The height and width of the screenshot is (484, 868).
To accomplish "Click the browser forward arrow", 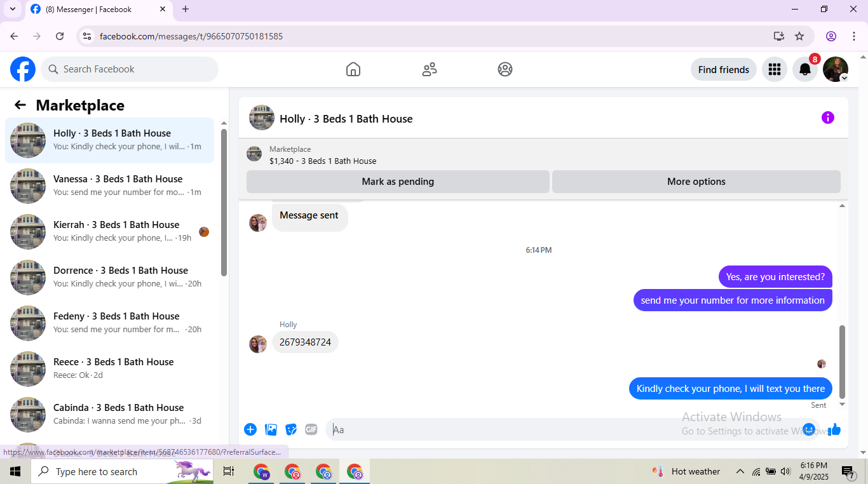I will coord(37,36).
